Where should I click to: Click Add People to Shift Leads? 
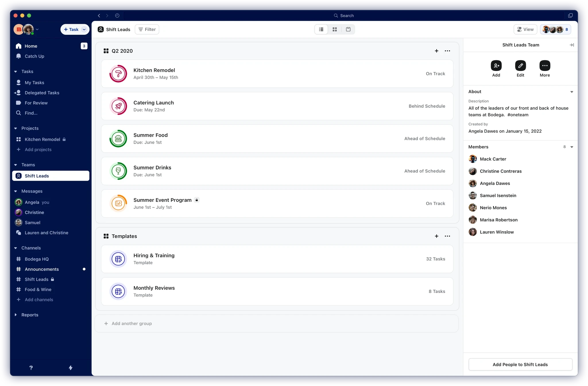coord(520,364)
